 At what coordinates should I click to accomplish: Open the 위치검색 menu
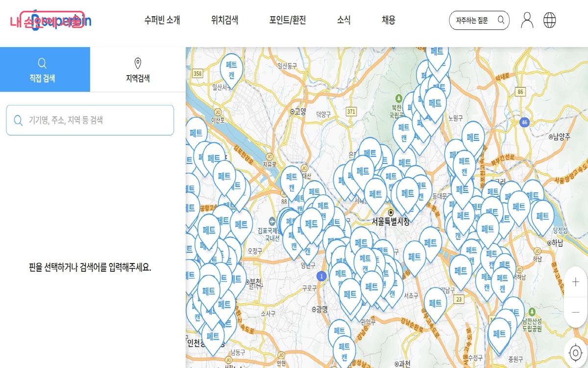click(x=224, y=21)
